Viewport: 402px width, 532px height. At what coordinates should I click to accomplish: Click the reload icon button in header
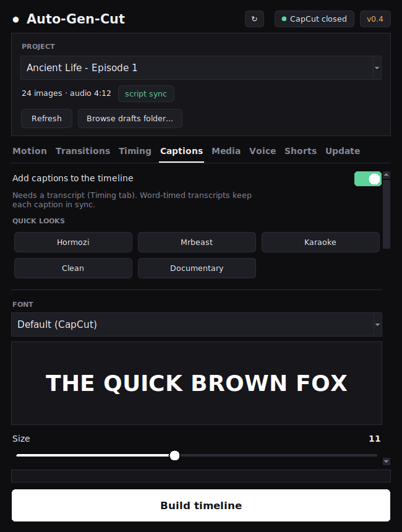coord(254,19)
